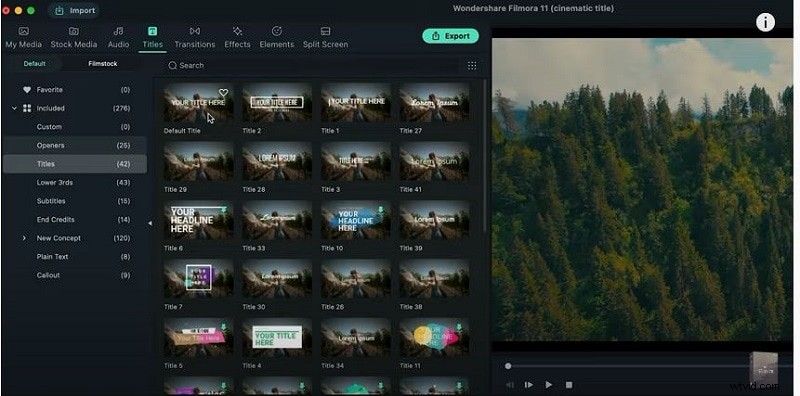Open the Effects tab
This screenshot has width=800, height=396.
pyautogui.click(x=237, y=38)
